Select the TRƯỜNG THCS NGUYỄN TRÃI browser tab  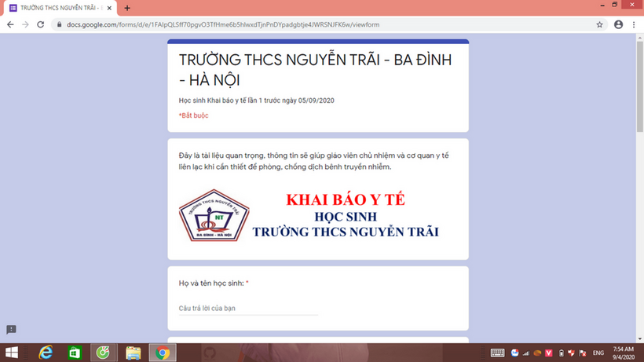click(60, 8)
